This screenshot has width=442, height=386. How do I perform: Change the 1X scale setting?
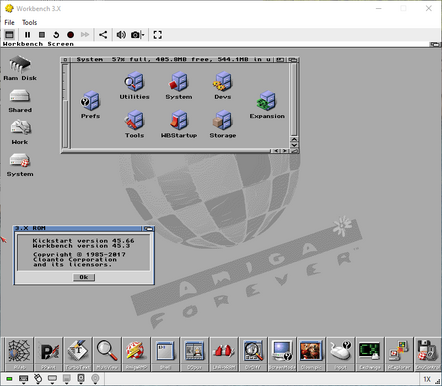427,379
